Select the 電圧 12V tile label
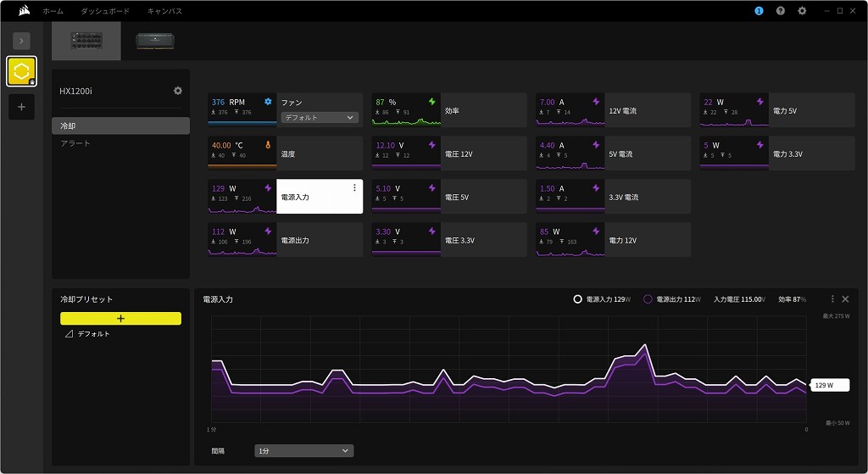 coord(459,154)
